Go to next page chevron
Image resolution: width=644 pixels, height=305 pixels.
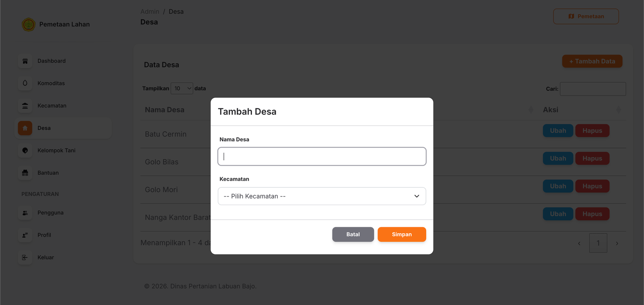[x=617, y=243]
